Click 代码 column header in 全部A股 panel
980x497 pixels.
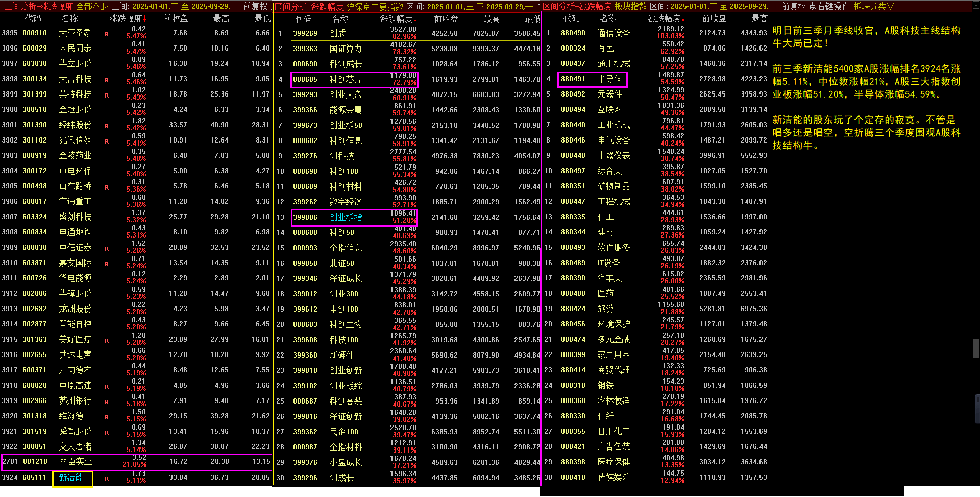(33, 18)
